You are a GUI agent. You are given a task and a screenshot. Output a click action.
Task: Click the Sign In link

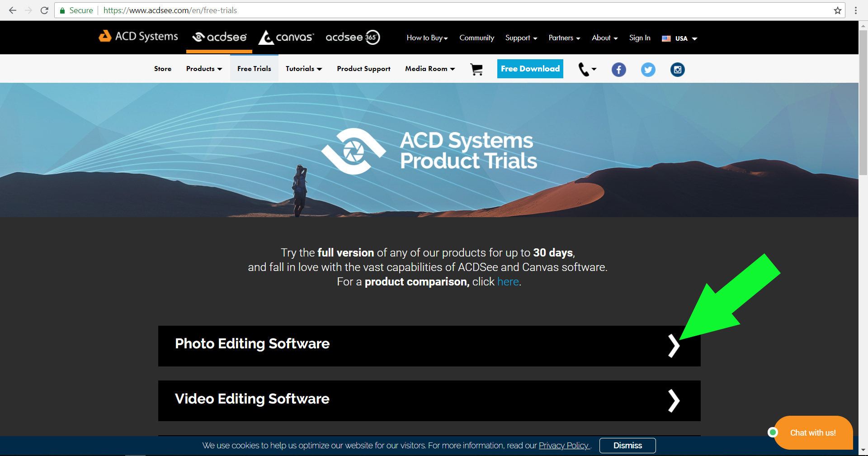640,38
